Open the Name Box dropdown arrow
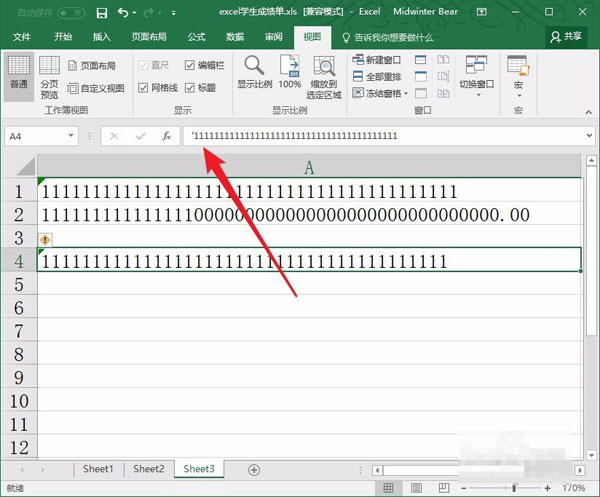The width and height of the screenshot is (600, 497). point(70,136)
